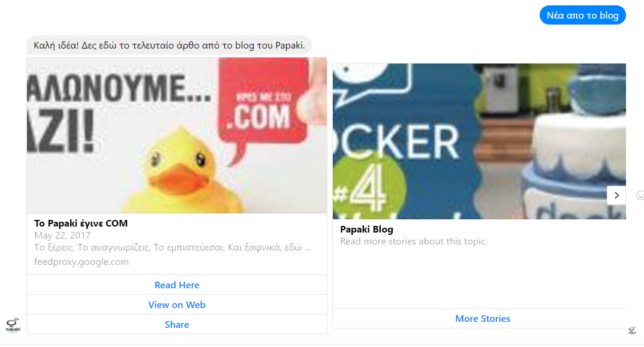The width and height of the screenshot is (644, 347).
Task: Click the Papaki Blog card title
Action: [x=366, y=230]
